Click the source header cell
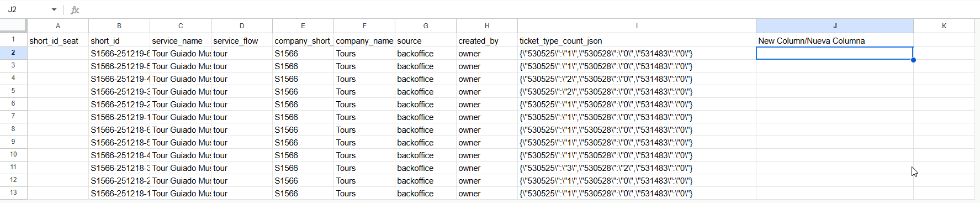 [x=426, y=40]
